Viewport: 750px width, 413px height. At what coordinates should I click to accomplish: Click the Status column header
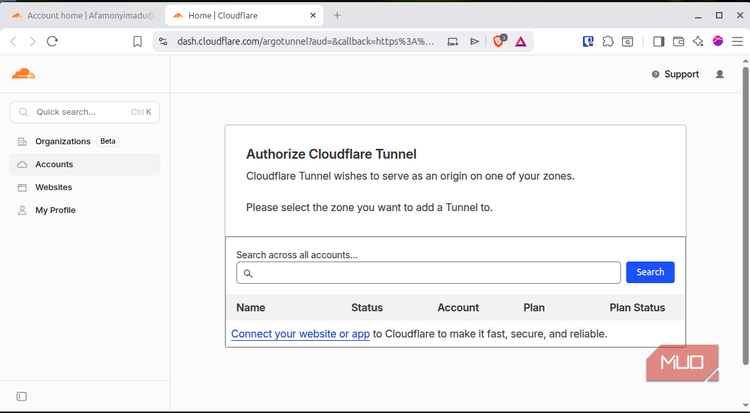pos(367,308)
